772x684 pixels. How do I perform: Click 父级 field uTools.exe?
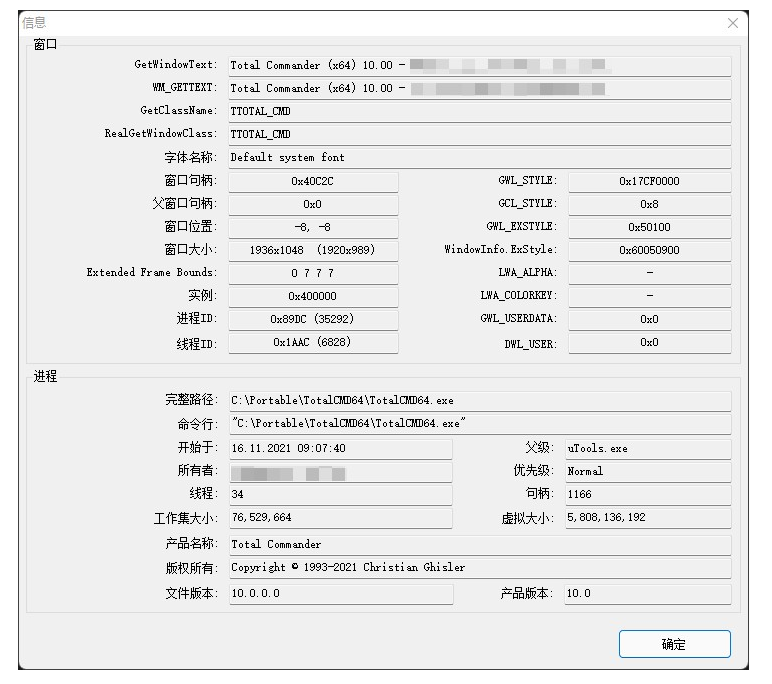(648, 449)
